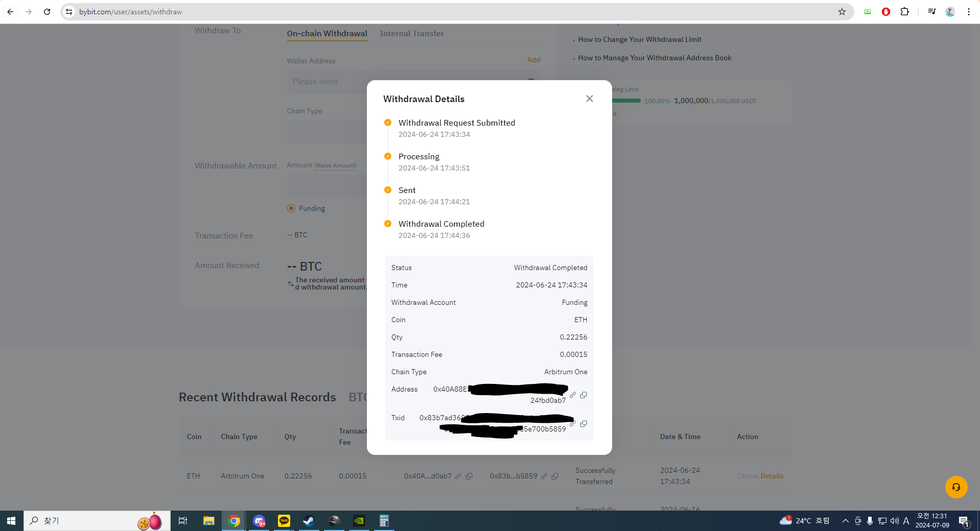Open the volume control in system tray

pos(894,521)
